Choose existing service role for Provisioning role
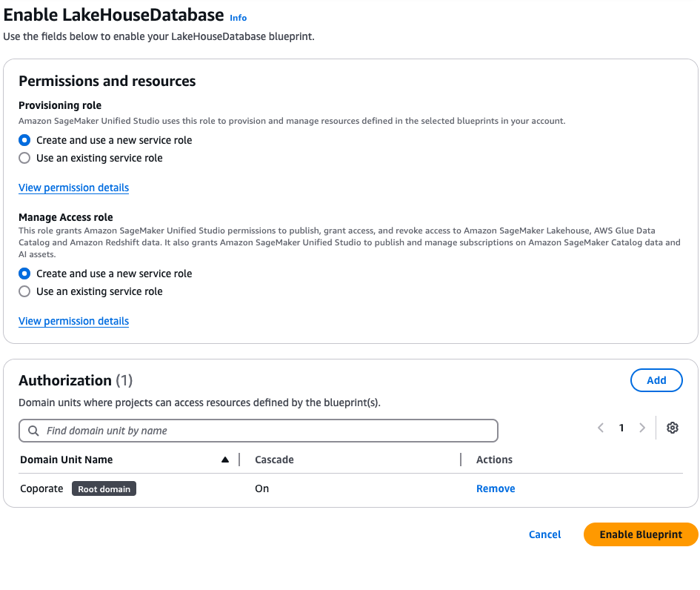The image size is (700, 590). [24, 158]
